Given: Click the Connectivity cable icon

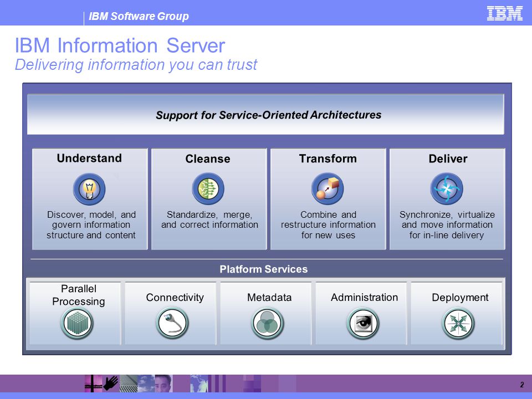Looking at the screenshot, I should pyautogui.click(x=172, y=323).
